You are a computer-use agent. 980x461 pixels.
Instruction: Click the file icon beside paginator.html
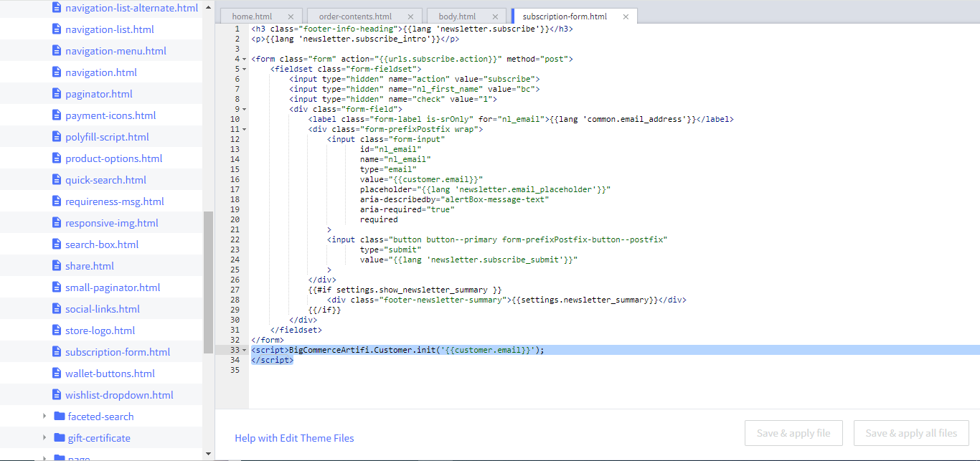[x=58, y=94]
